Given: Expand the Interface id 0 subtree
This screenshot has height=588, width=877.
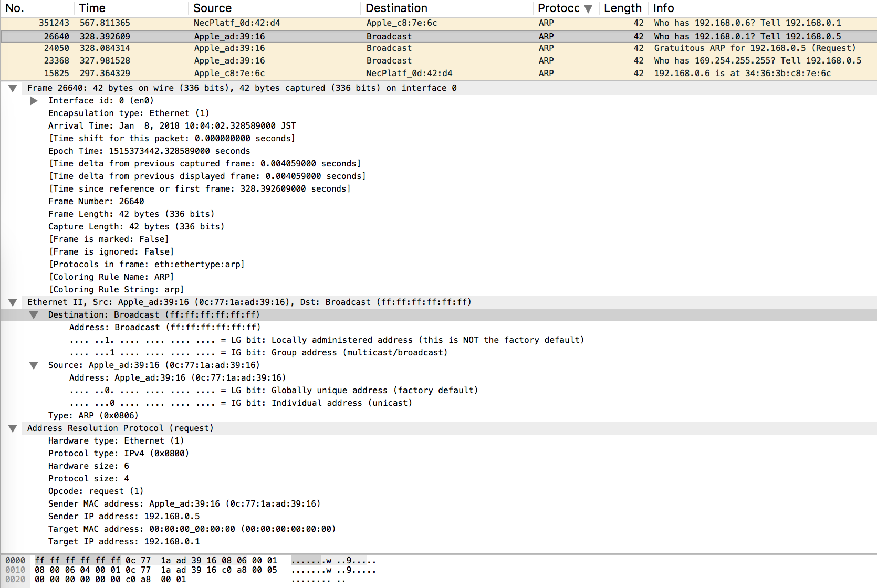Looking at the screenshot, I should [x=34, y=100].
